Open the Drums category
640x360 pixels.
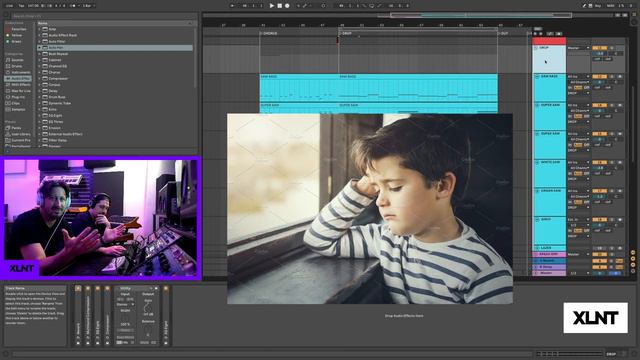[17, 66]
